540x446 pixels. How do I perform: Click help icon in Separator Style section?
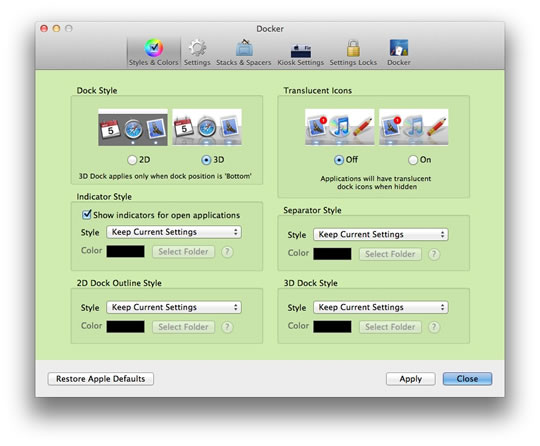click(x=434, y=255)
